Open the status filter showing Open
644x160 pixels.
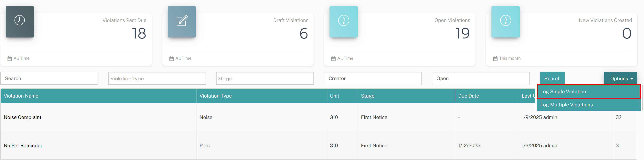point(481,79)
